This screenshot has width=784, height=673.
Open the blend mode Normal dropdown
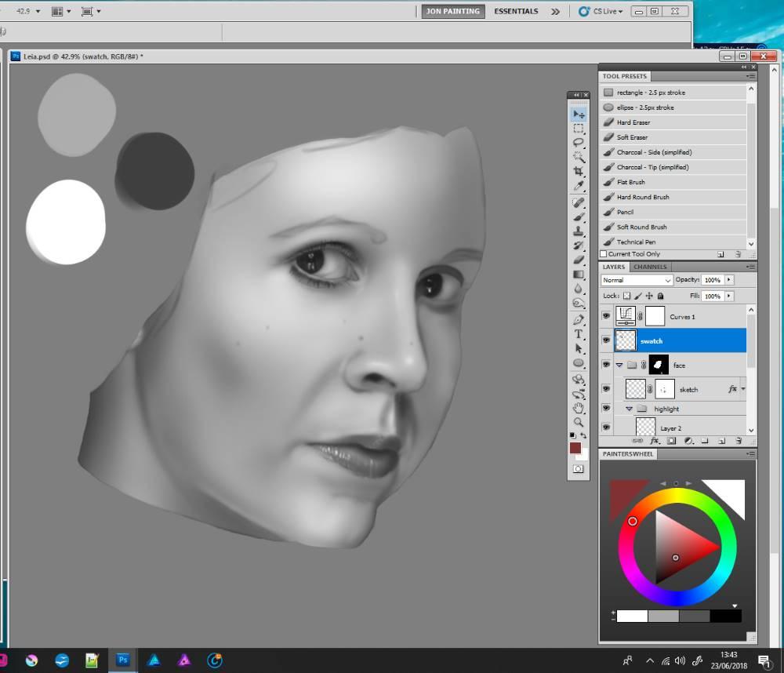tap(637, 280)
